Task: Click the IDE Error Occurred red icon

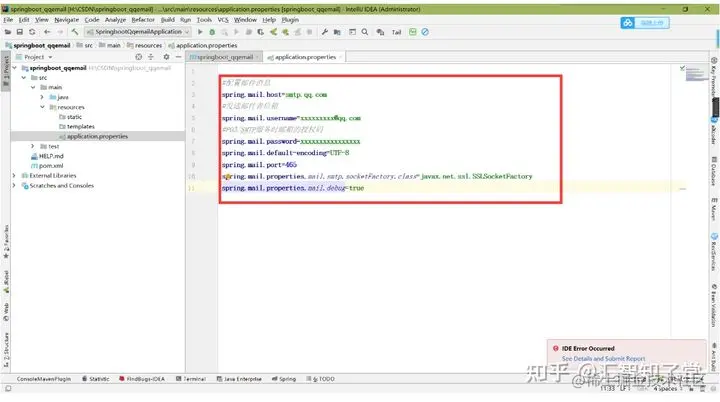Action: (x=556, y=348)
